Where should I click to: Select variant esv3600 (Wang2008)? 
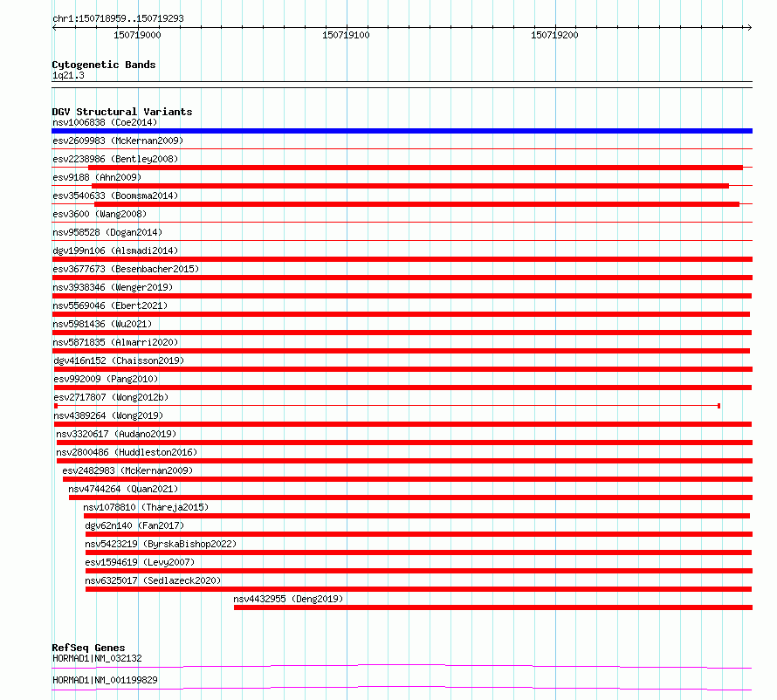100,214
